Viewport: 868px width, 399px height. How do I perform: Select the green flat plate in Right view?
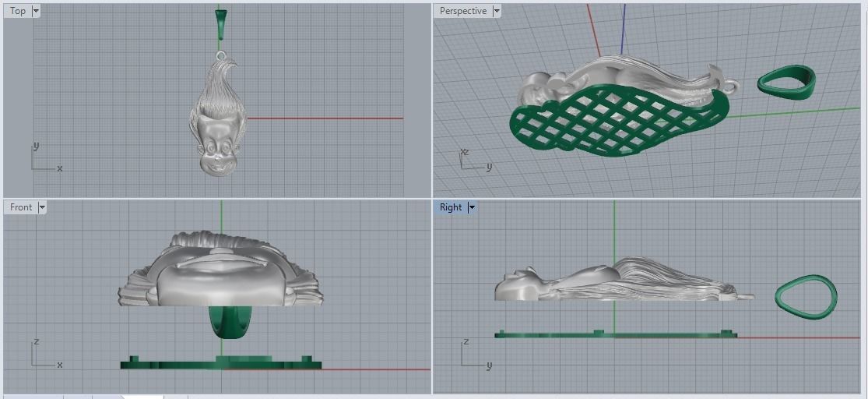(x=616, y=334)
